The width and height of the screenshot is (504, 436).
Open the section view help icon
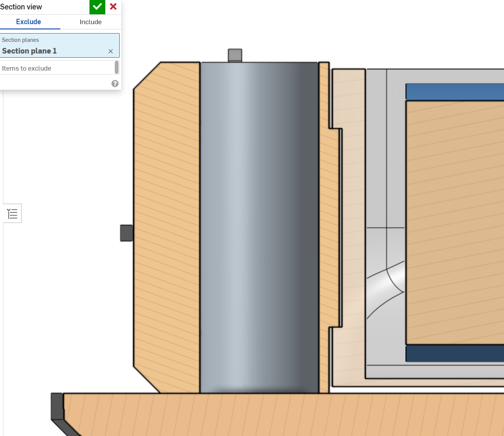pyautogui.click(x=115, y=84)
